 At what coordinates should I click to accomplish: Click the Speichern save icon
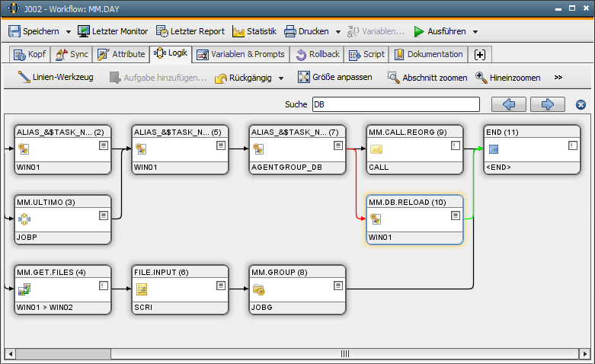click(14, 31)
